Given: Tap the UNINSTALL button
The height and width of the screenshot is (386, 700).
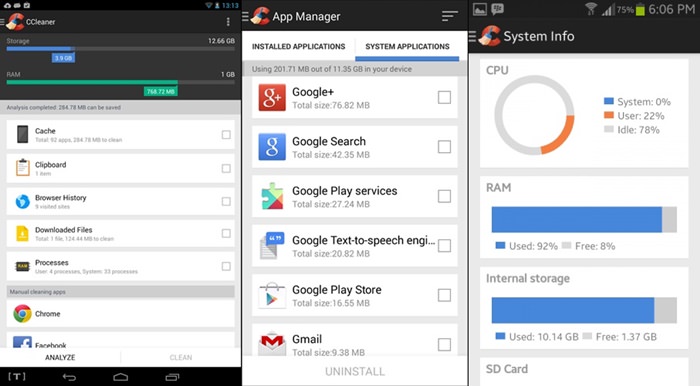Looking at the screenshot, I should click(x=355, y=371).
